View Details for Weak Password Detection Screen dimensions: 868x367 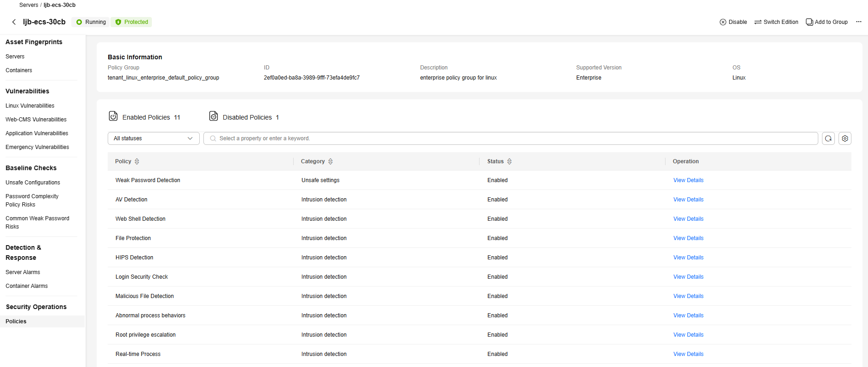(688, 180)
